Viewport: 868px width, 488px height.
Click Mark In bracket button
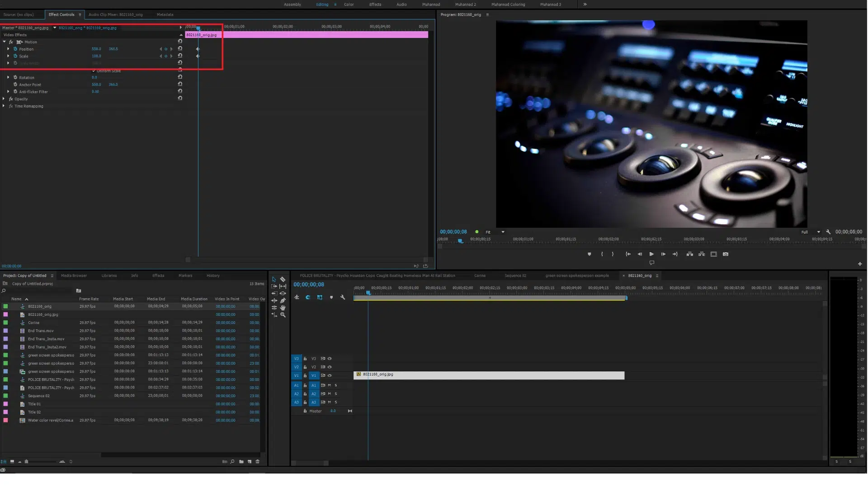[602, 254]
